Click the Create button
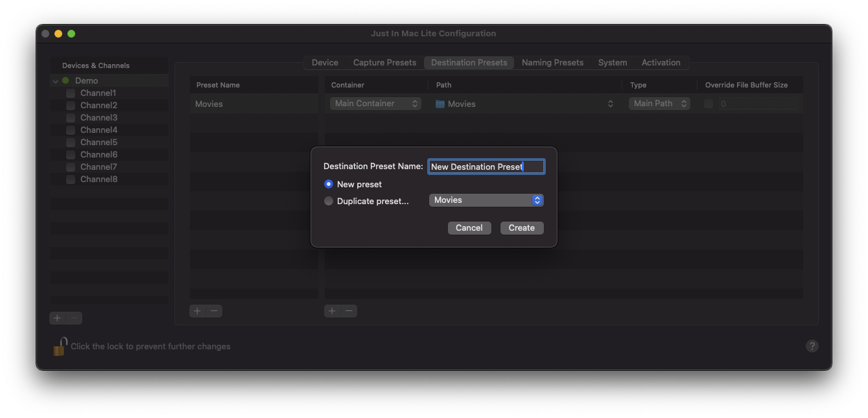Viewport: 868px width, 418px height. (x=522, y=228)
